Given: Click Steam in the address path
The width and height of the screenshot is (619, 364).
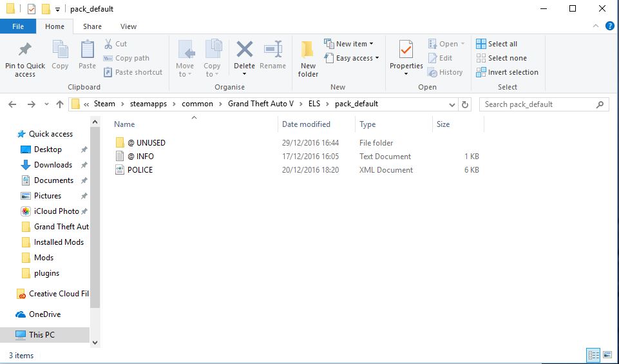Looking at the screenshot, I should point(104,104).
